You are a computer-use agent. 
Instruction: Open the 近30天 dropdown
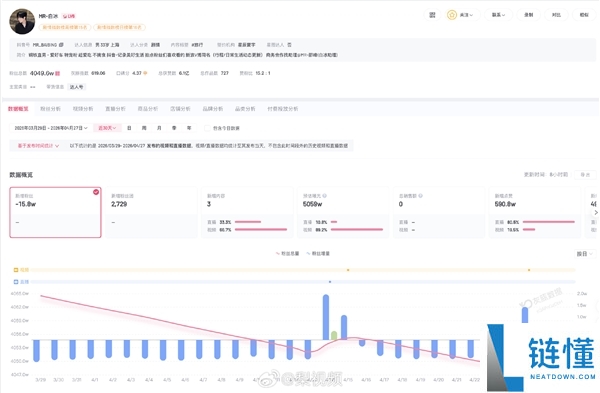pos(107,128)
